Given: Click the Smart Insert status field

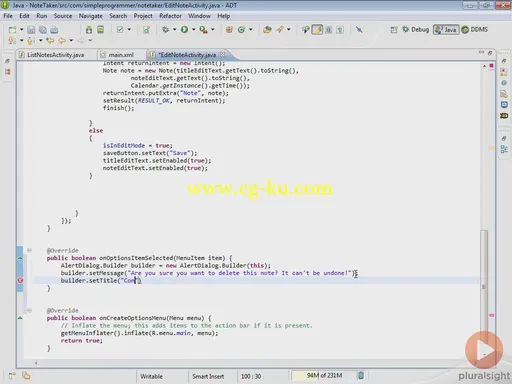Looking at the screenshot, I should coord(208,376).
